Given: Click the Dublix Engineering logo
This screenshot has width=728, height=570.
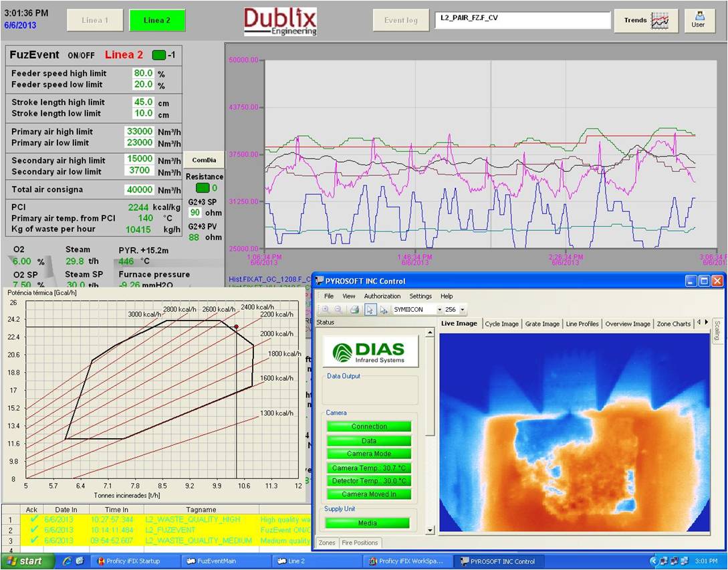Looking at the screenshot, I should (x=280, y=21).
